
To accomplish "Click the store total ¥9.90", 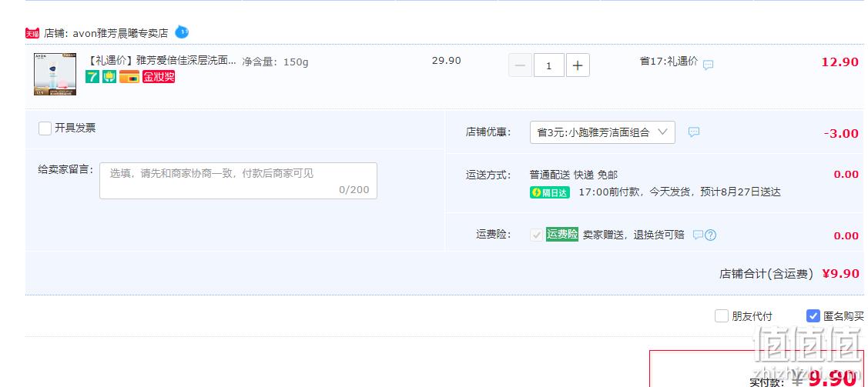I will [840, 274].
